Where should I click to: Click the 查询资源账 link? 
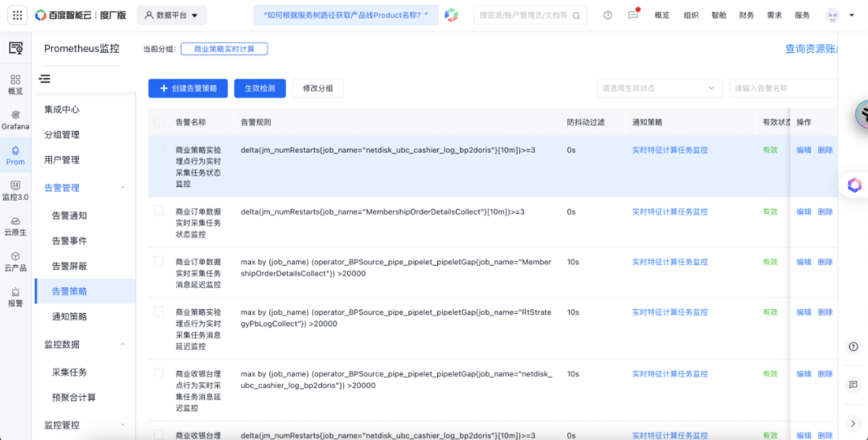pyautogui.click(x=811, y=49)
